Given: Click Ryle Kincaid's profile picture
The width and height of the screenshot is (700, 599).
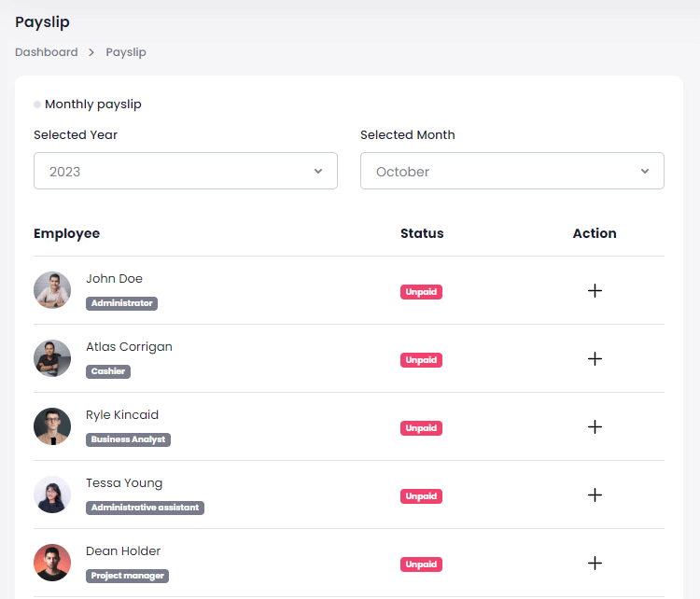Looking at the screenshot, I should [52, 426].
